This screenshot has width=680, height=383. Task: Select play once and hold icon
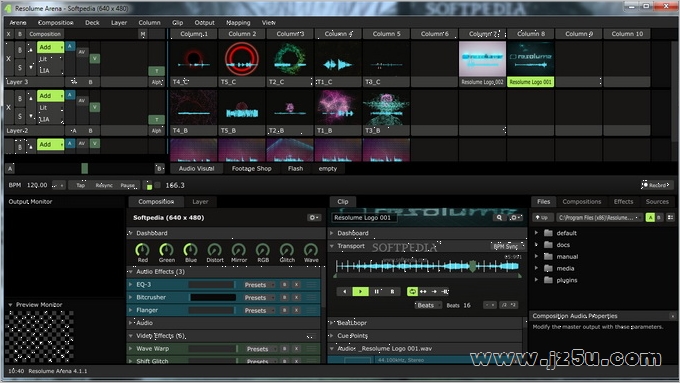coord(445,291)
